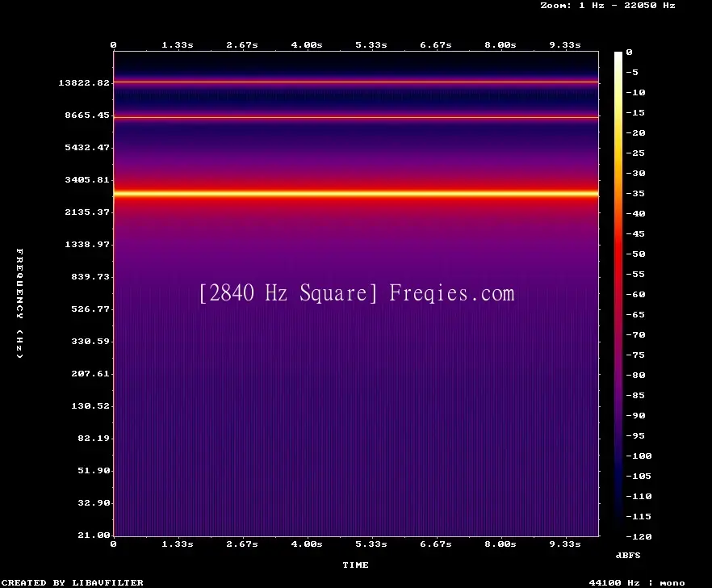Select the 330.59 frequency label

90,341
